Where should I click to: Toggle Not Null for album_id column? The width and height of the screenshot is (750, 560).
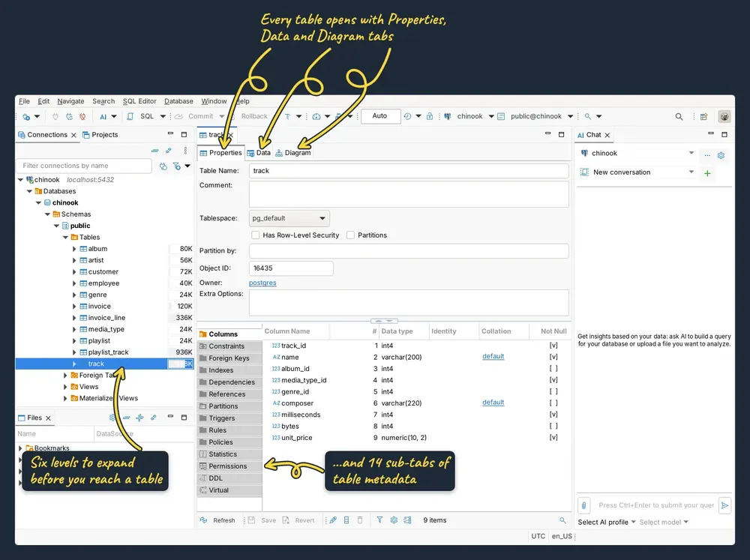click(553, 368)
